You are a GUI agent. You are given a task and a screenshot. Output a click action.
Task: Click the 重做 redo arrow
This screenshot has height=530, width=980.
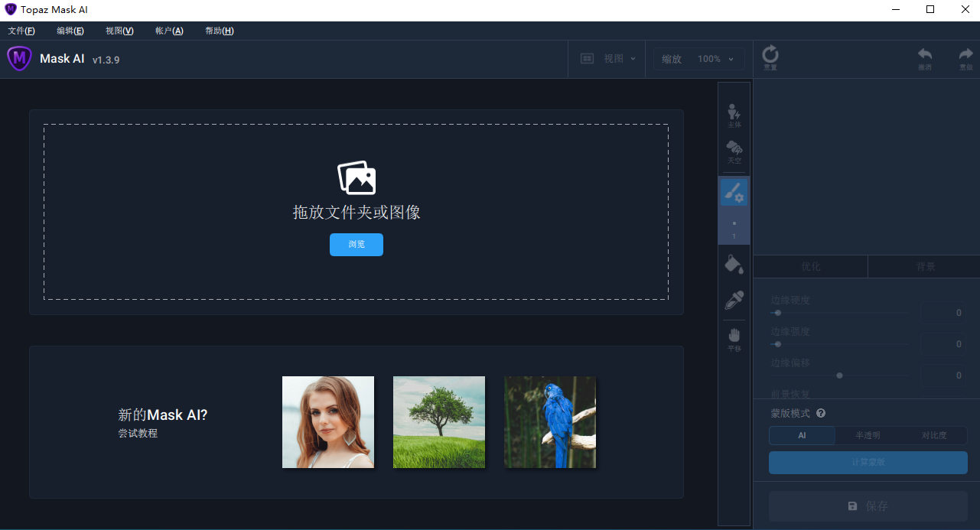966,58
